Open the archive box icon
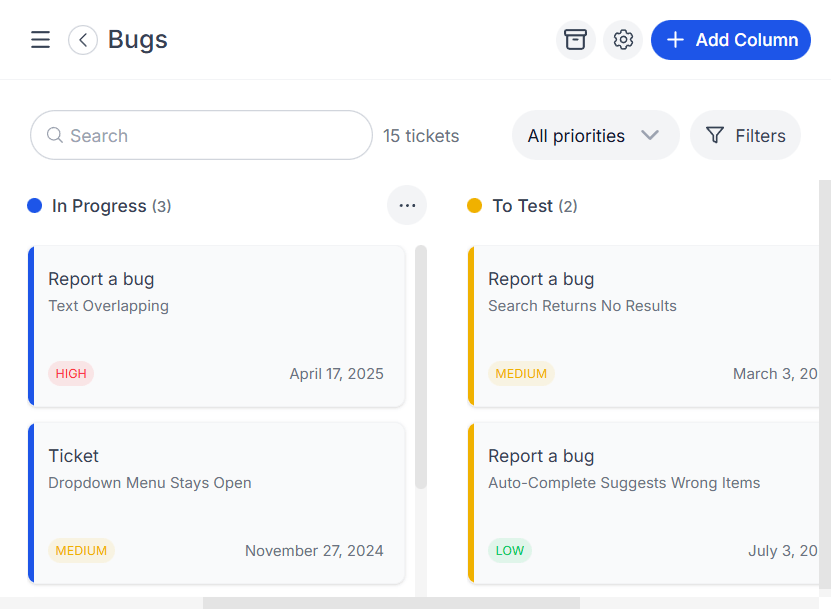The height and width of the screenshot is (609, 831). (x=575, y=40)
